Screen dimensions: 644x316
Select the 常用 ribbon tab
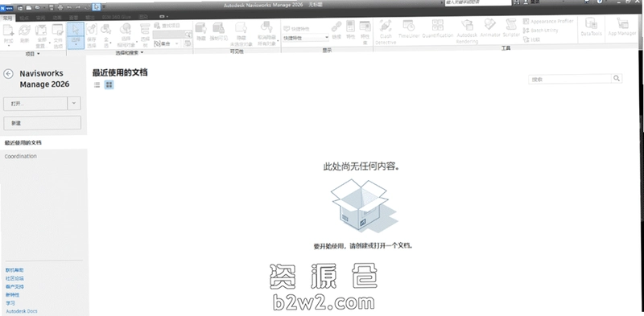(x=7, y=18)
